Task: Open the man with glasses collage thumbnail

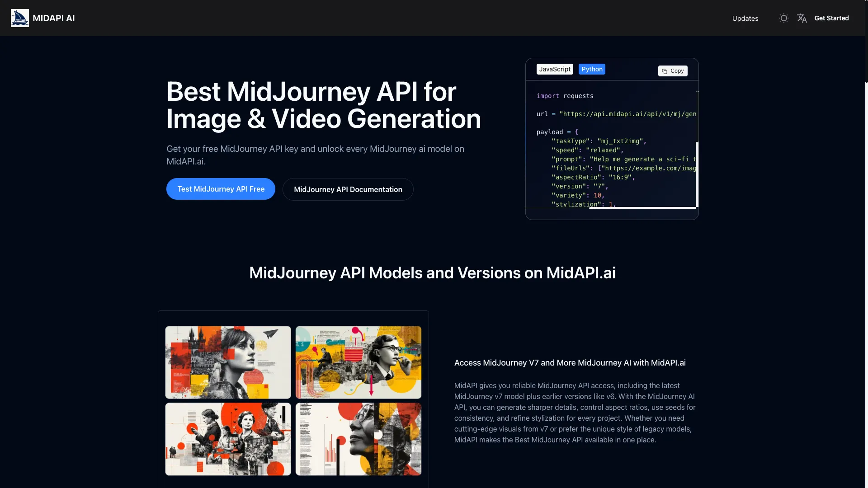Action: (x=358, y=362)
